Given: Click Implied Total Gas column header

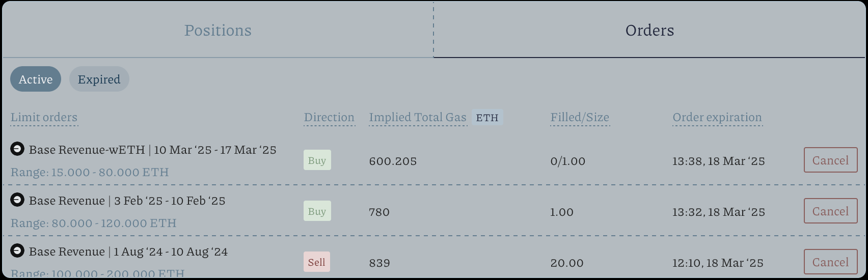Looking at the screenshot, I should tap(418, 118).
